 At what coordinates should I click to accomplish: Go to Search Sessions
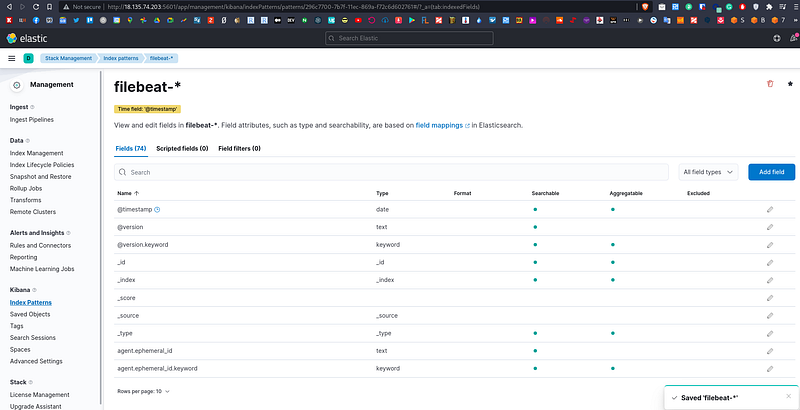pos(33,338)
